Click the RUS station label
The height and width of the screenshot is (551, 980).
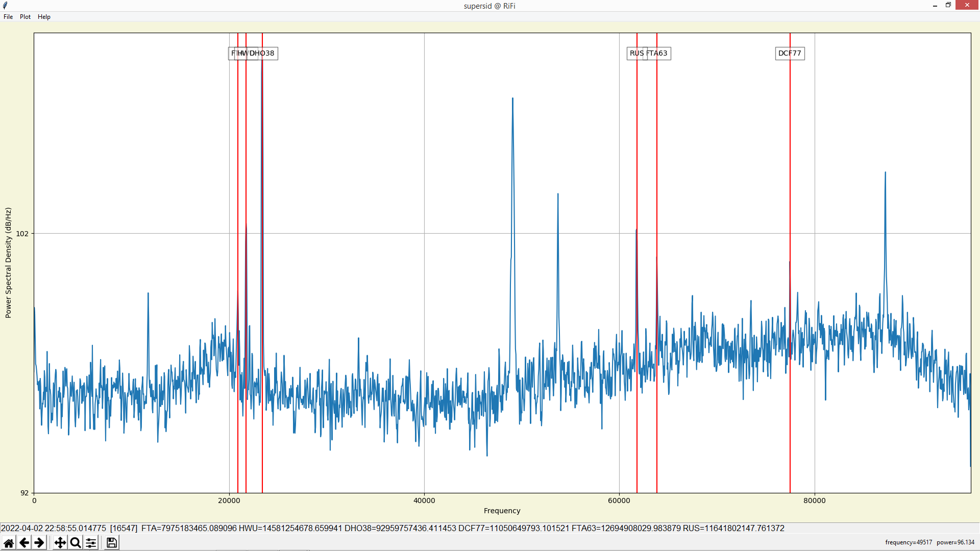tap(636, 53)
